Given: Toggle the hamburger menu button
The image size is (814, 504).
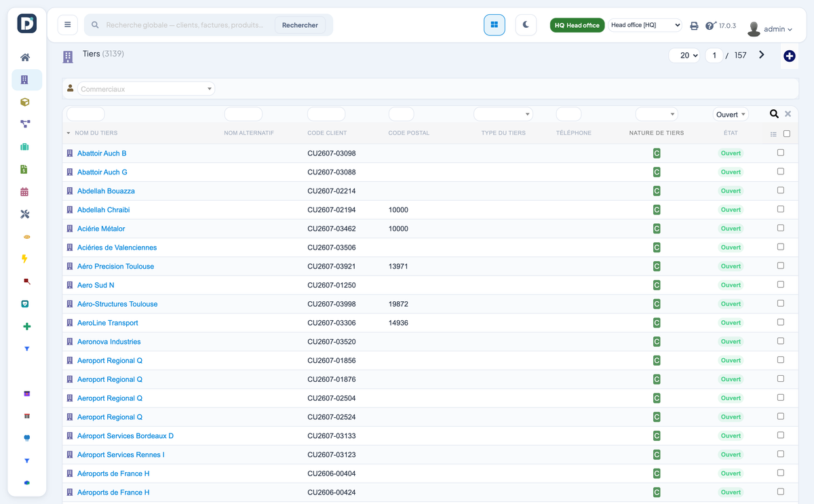Looking at the screenshot, I should [x=68, y=25].
